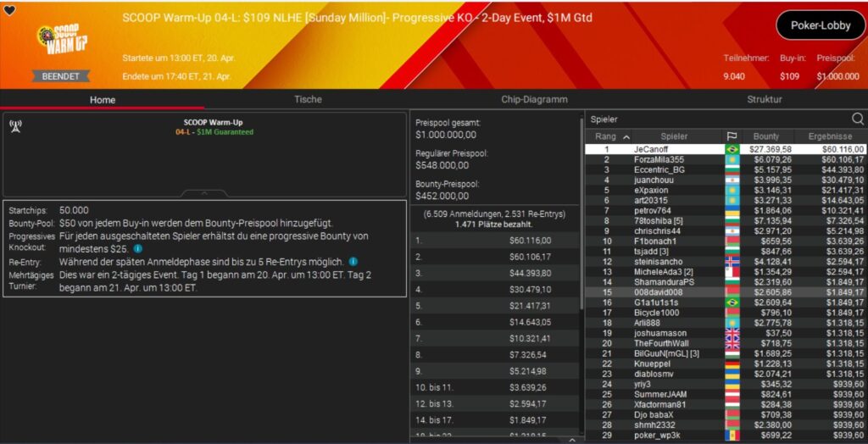Select player JeCanoff row
The width and height of the screenshot is (868, 444).
726,149
